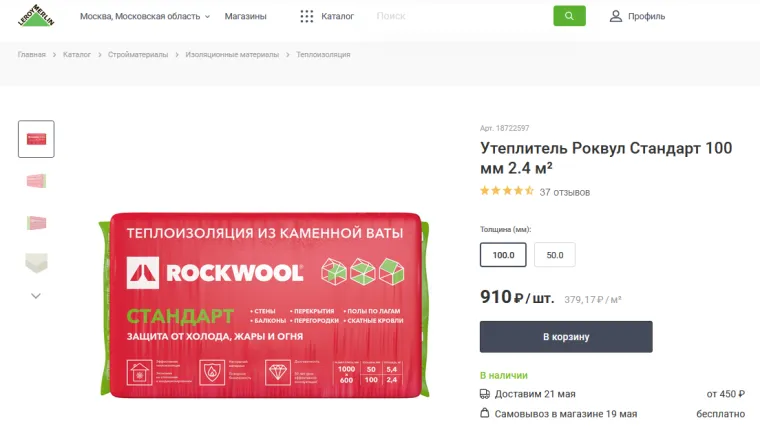Select the 100.0 thickness option

point(503,255)
